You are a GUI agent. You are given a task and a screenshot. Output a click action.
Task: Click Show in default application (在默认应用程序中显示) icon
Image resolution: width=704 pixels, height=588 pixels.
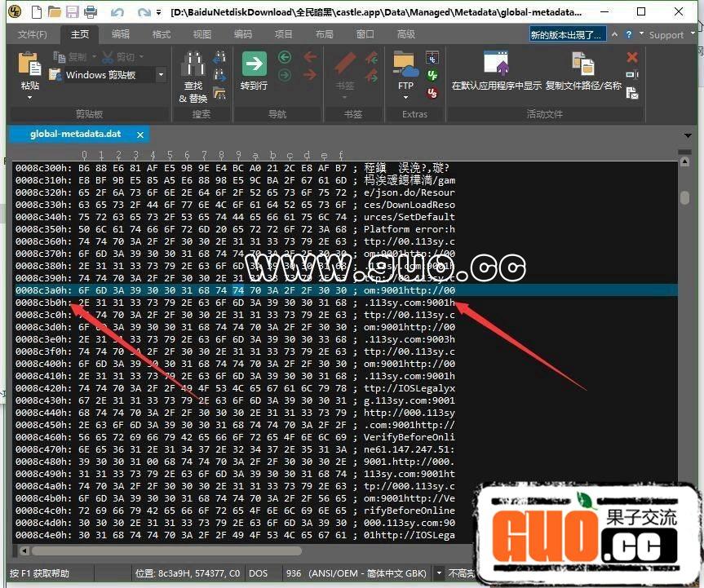[x=496, y=65]
